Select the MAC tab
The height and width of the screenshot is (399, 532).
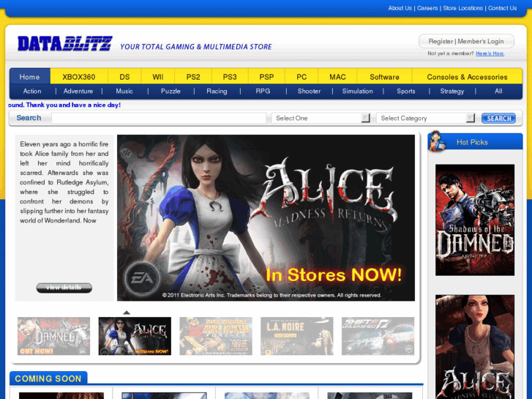tap(337, 77)
